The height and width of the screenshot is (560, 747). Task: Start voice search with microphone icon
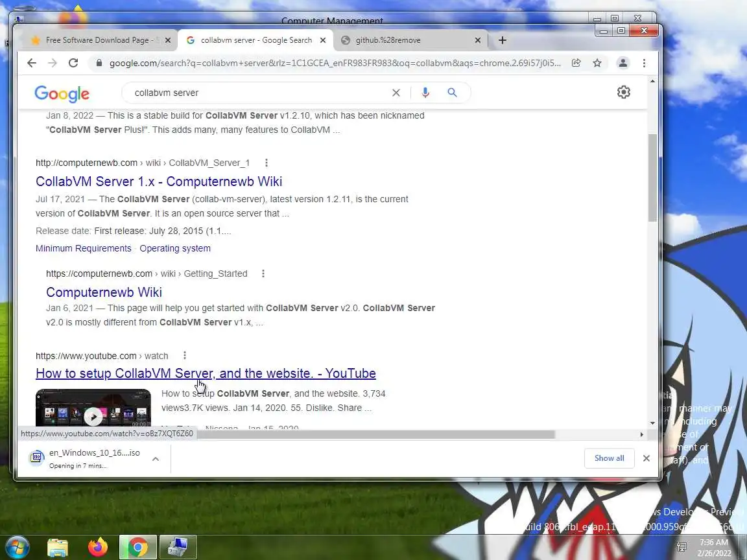[x=425, y=93]
